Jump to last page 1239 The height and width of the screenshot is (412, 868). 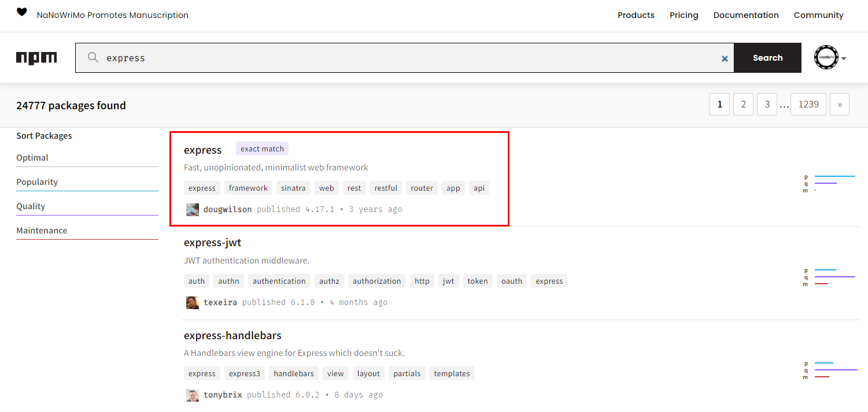click(808, 105)
